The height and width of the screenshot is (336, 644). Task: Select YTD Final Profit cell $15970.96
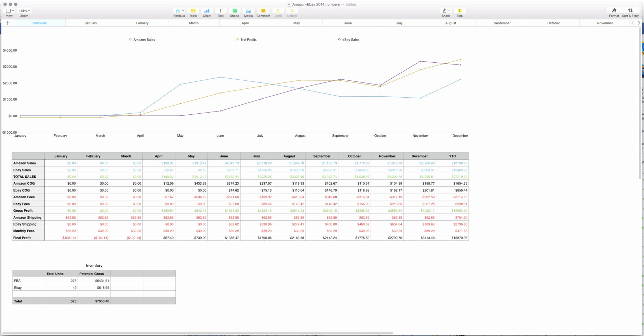[x=452, y=238]
